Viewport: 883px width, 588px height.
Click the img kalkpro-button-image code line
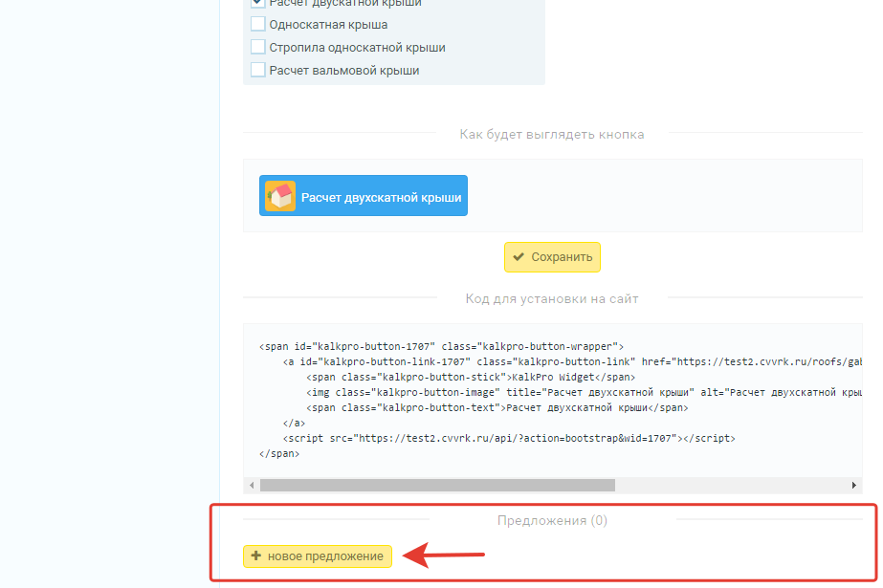click(x=584, y=392)
